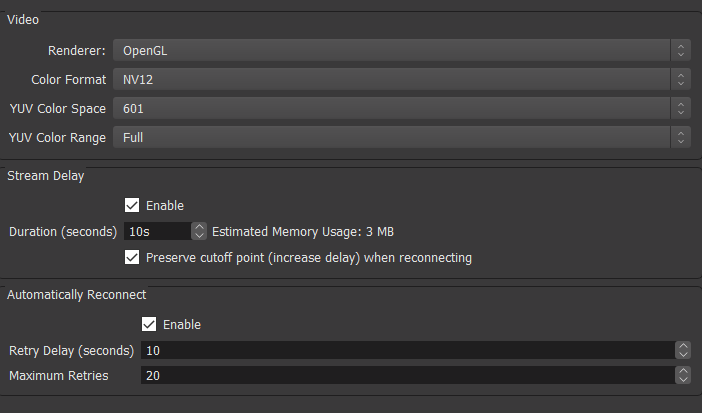Open the YUV Color Range Full dropdown
Viewport: 702px width, 413px height.
[402, 138]
